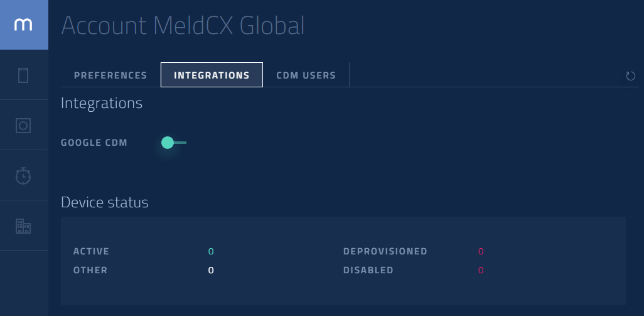
Task: Select the Integrations tab
Action: pos(212,75)
